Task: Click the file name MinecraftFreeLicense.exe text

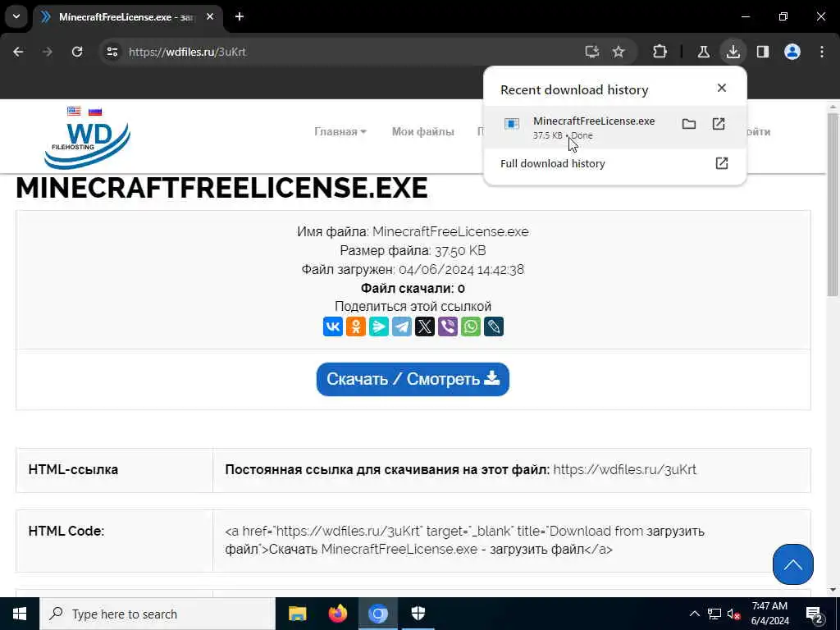Action: point(450,232)
